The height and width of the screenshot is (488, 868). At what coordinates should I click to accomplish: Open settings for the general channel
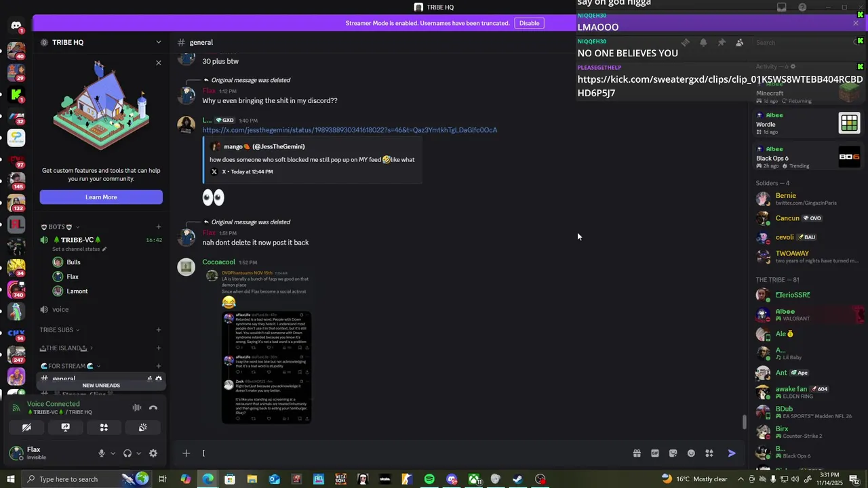pyautogui.click(x=159, y=379)
